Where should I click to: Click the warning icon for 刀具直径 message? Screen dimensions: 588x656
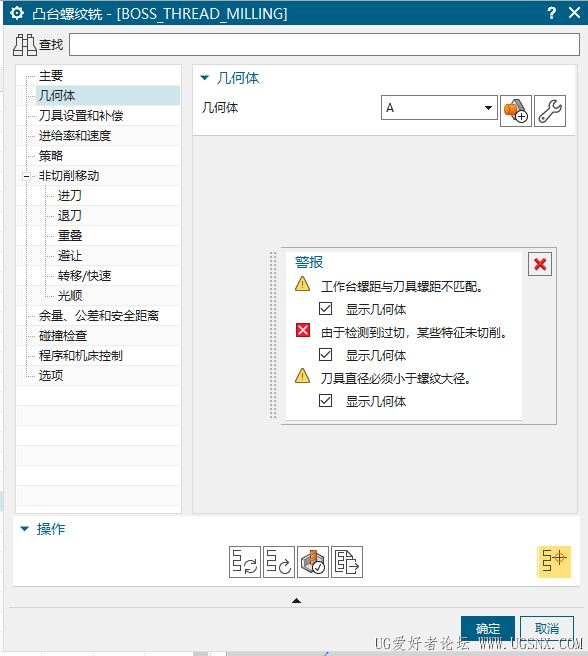tap(303, 376)
